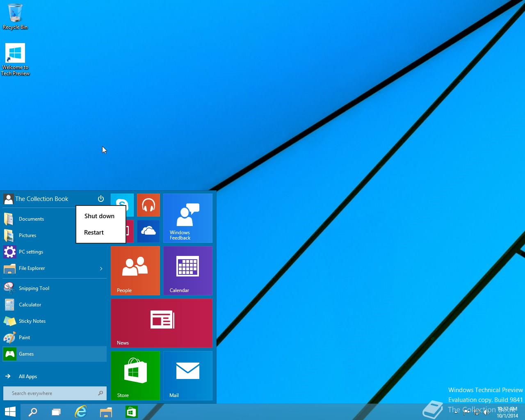Open Calculator from the Start menu
Viewport: 525px width, 420px height.
pos(55,305)
